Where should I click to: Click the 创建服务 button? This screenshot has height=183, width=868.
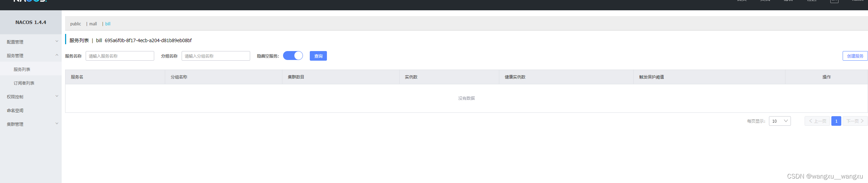855,56
